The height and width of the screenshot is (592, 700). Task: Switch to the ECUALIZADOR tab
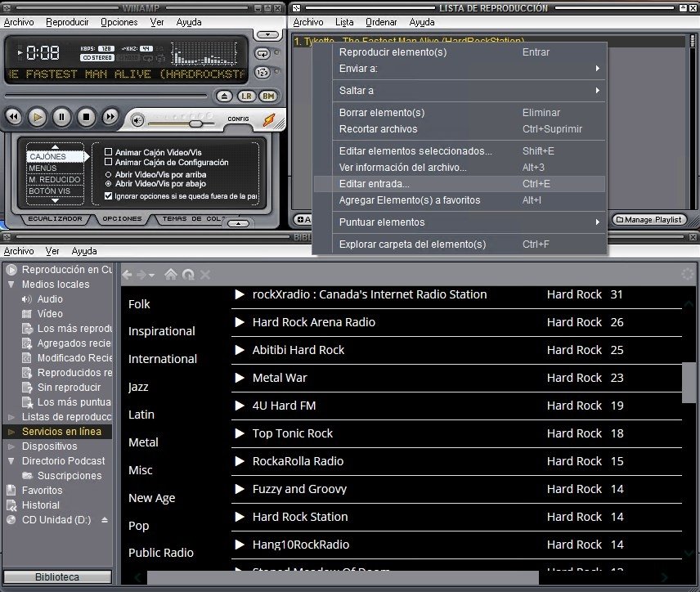click(x=55, y=219)
